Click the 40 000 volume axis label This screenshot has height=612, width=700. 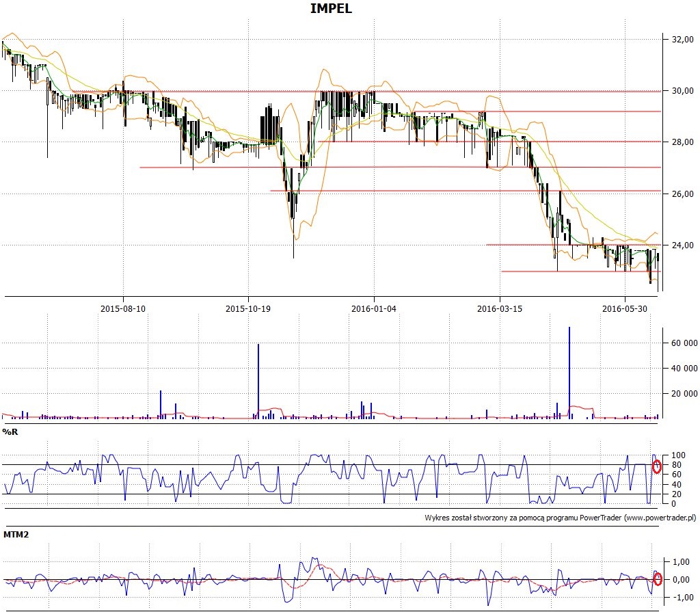coord(684,368)
